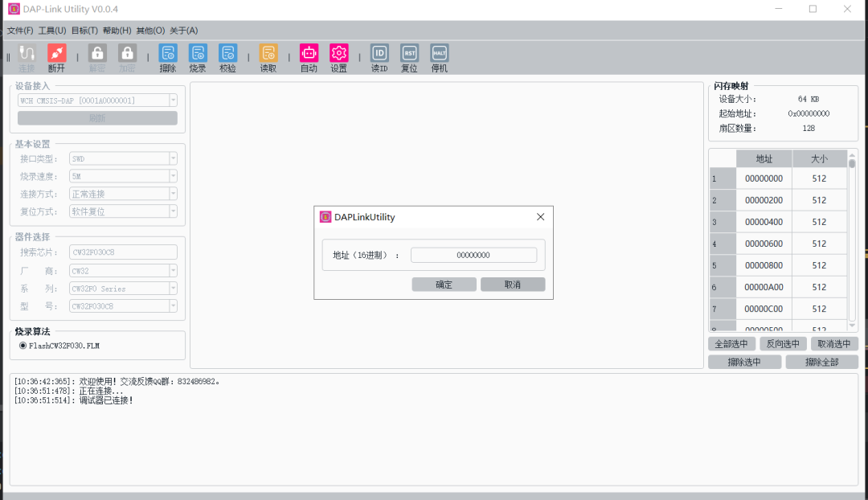868x500 pixels.
Task: Click 全部选中 to select all sectors
Action: tap(731, 343)
